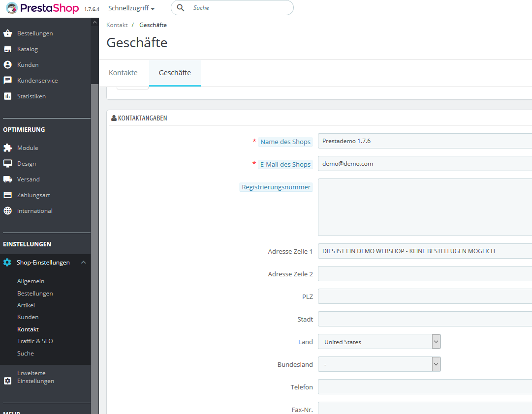Screen dimensions: 532x414
Task: Open Bestellungen in main menu
Action: (35, 33)
